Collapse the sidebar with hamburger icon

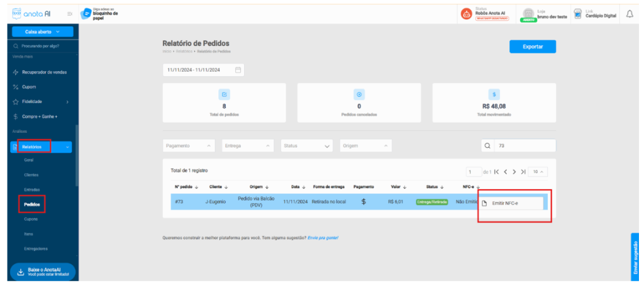(70, 15)
